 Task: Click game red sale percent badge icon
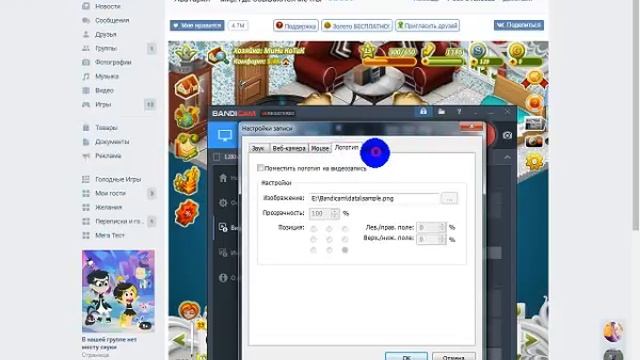click(x=187, y=213)
